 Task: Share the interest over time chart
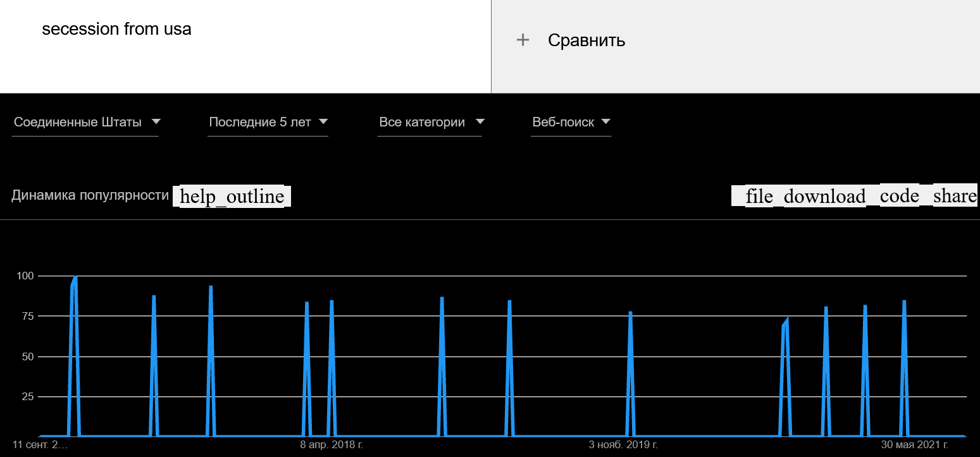pyautogui.click(x=955, y=197)
